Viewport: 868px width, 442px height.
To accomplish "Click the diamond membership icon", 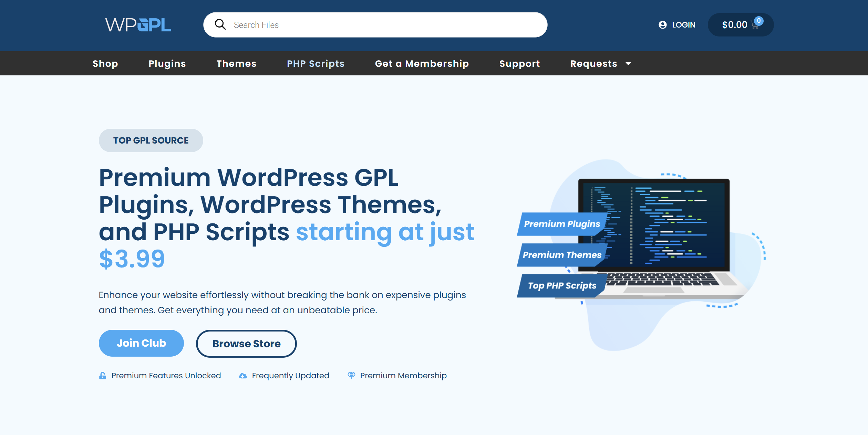I will click(x=351, y=376).
